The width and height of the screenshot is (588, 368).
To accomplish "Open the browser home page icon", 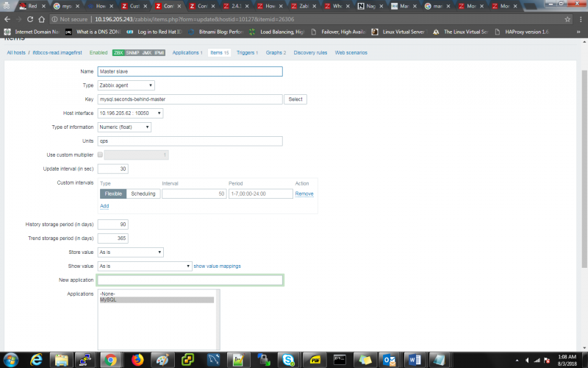I will pos(42,19).
